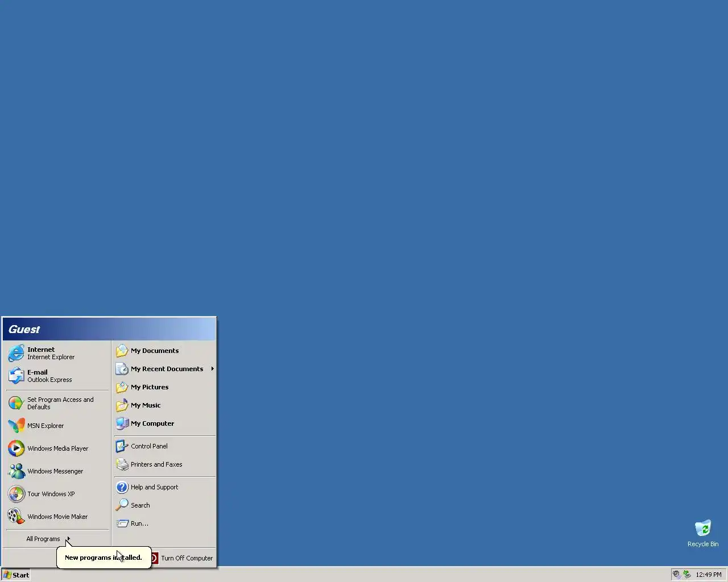Image resolution: width=728 pixels, height=582 pixels.
Task: Launch Outlook Express E-mail
Action: (x=57, y=376)
